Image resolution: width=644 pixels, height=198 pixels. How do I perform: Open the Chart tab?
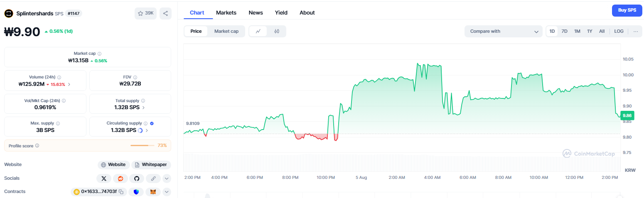(197, 12)
